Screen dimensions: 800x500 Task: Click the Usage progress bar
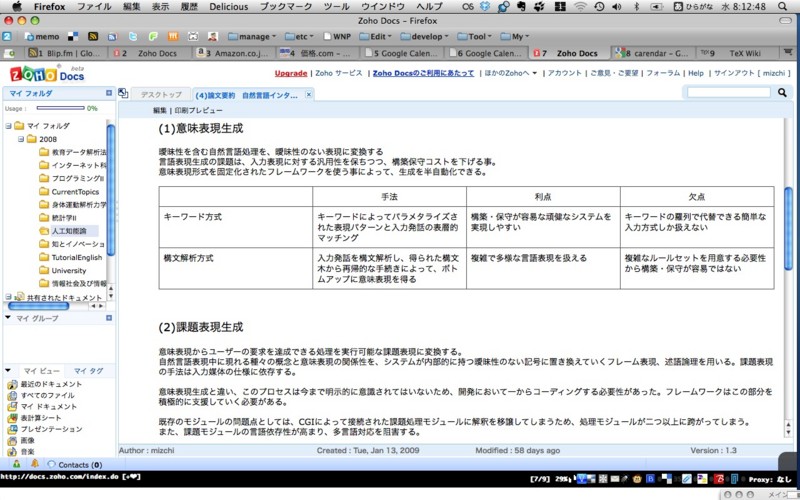click(60, 108)
